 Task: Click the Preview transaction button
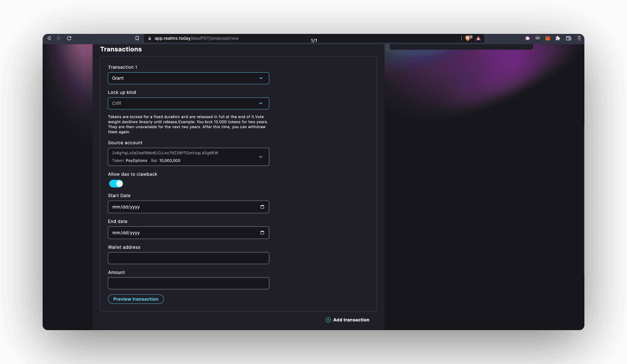click(x=136, y=299)
